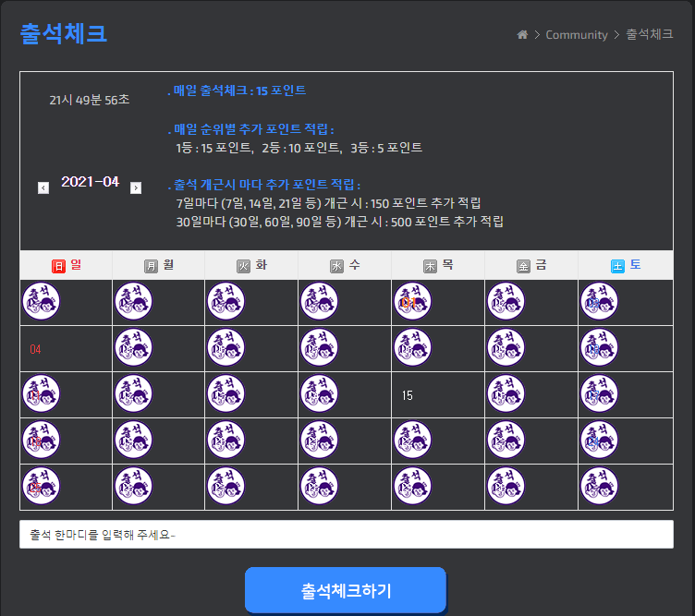Open 출석체크 breadcrumb link
The height and width of the screenshot is (616, 695).
pos(650,34)
